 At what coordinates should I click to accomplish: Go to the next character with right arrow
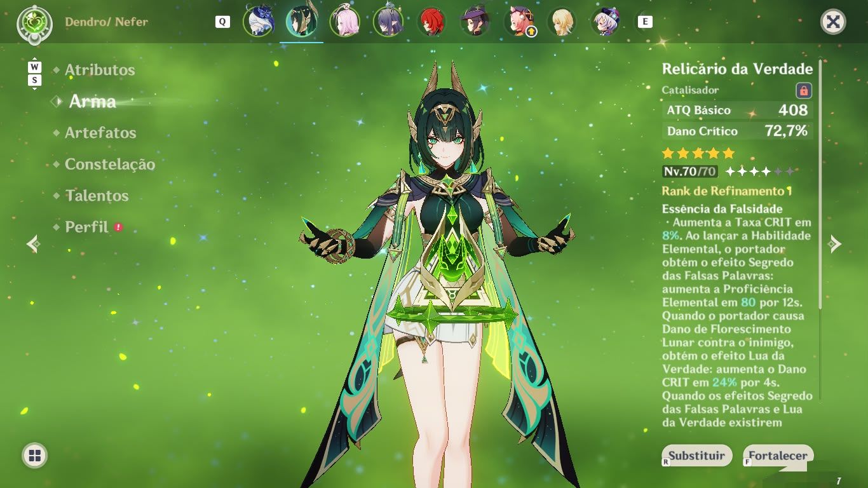pos(835,243)
